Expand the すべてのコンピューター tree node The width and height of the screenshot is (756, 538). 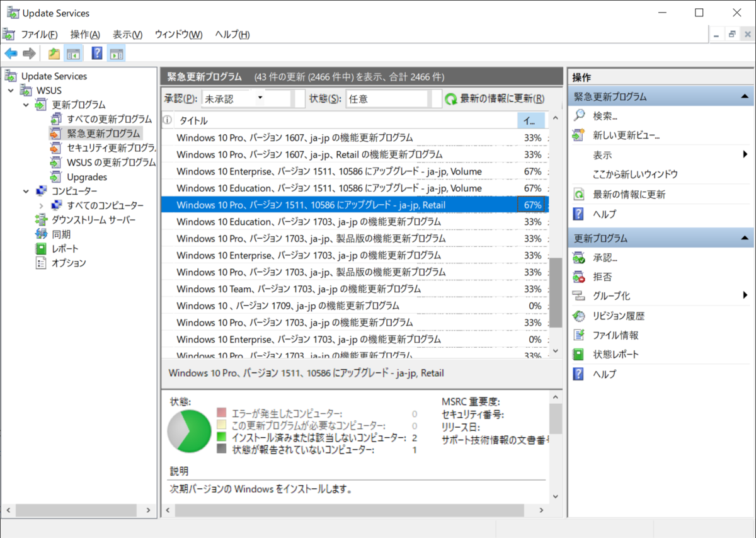[41, 205]
